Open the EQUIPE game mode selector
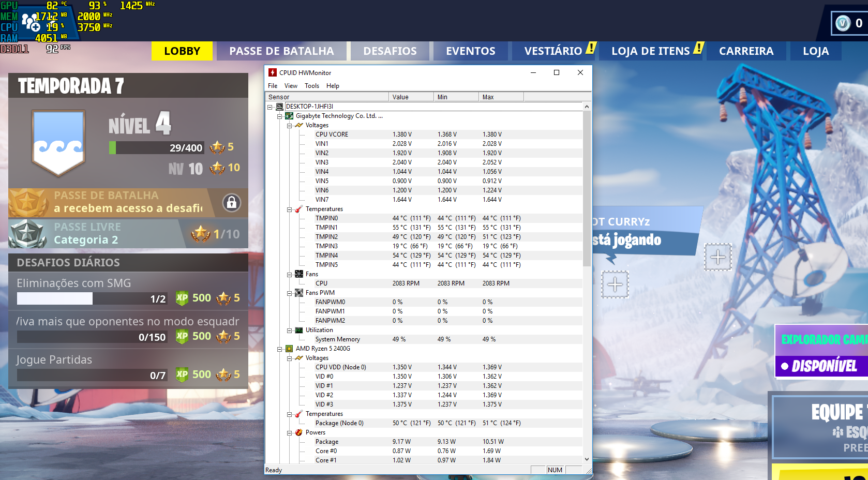The image size is (868, 480). (820, 427)
